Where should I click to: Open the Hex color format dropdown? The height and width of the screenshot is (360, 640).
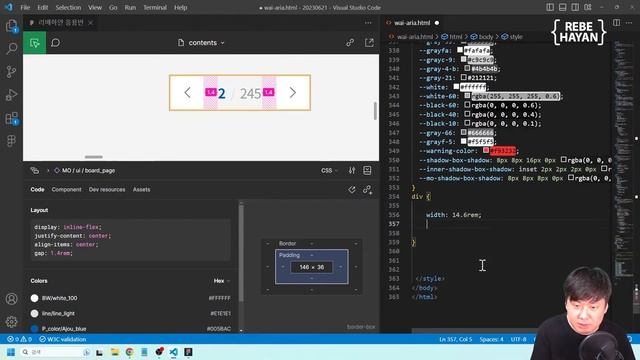click(222, 281)
